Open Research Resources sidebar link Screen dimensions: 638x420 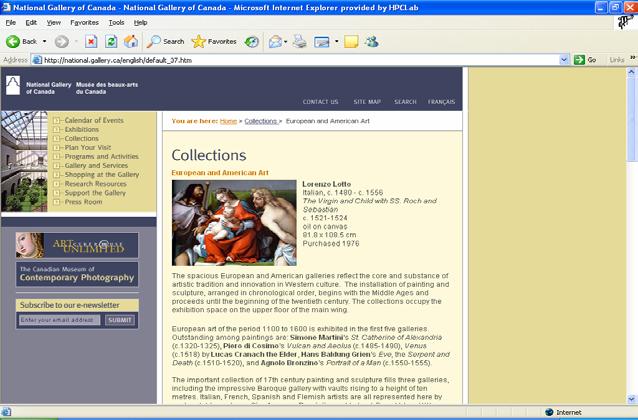(x=96, y=184)
